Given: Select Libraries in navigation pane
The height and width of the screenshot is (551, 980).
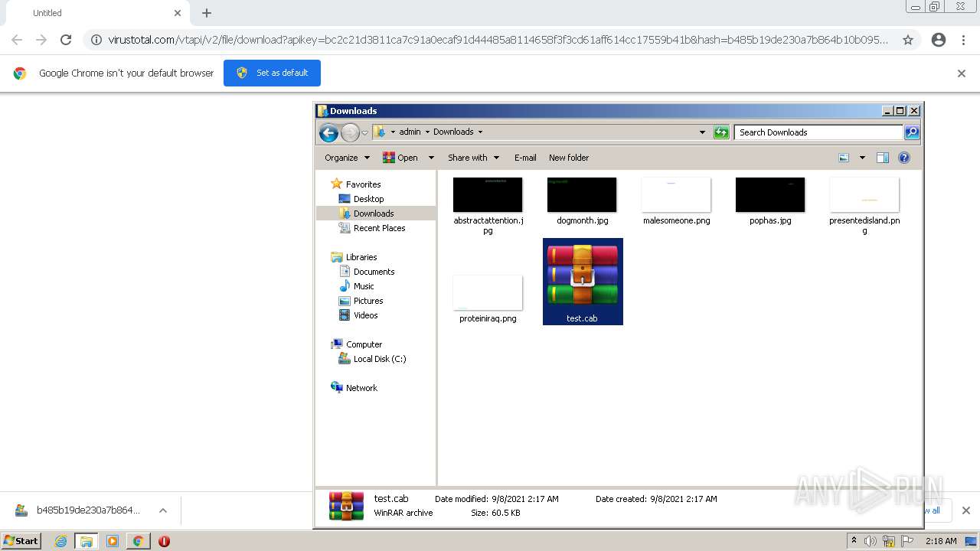Looking at the screenshot, I should coord(361,257).
